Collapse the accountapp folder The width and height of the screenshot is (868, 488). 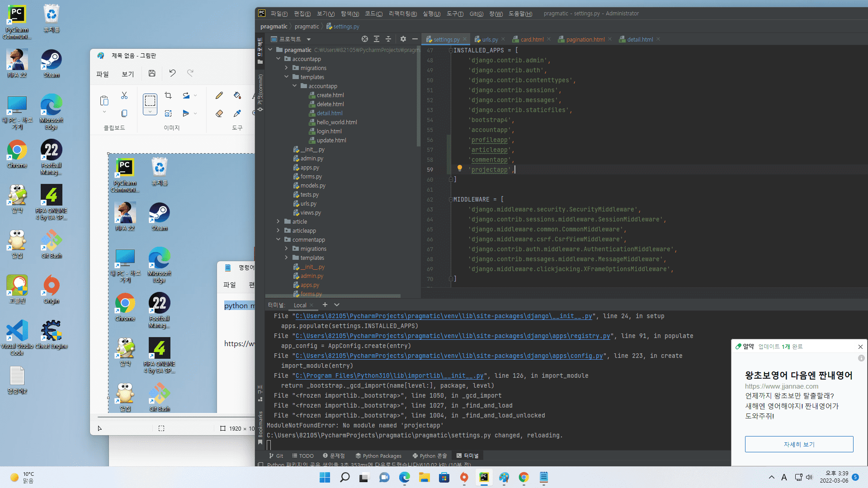point(278,59)
